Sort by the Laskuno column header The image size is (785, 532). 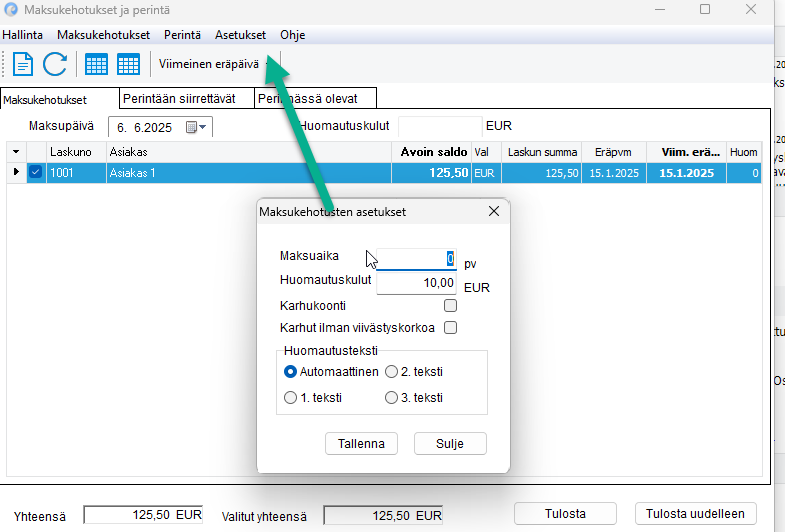tap(76, 152)
